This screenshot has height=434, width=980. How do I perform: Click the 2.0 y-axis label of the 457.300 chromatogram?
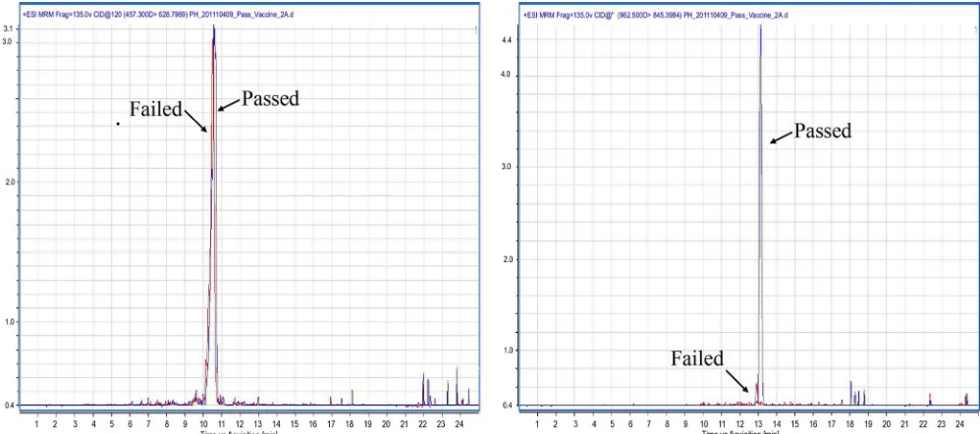tap(12, 182)
